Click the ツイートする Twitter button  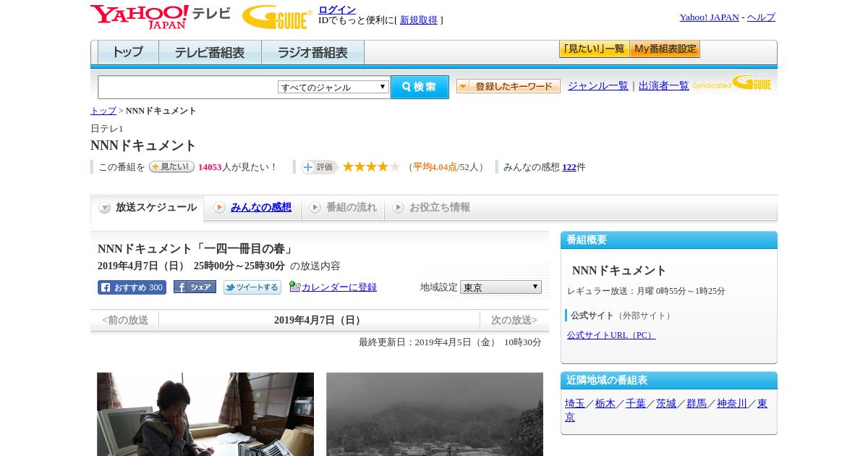[x=252, y=287]
